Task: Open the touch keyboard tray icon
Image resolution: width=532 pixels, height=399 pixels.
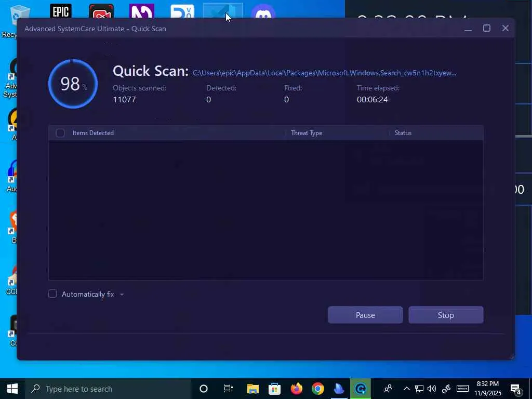Action: click(462, 389)
